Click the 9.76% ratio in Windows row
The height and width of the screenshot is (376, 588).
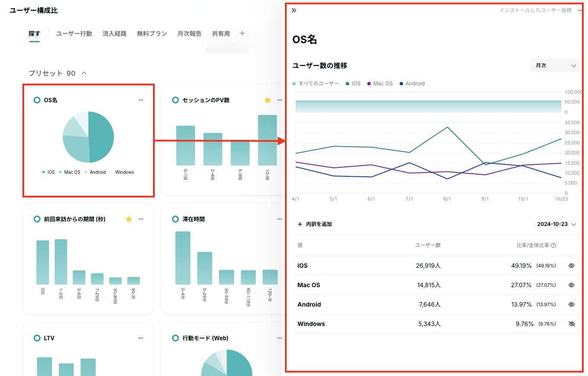pyautogui.click(x=525, y=324)
